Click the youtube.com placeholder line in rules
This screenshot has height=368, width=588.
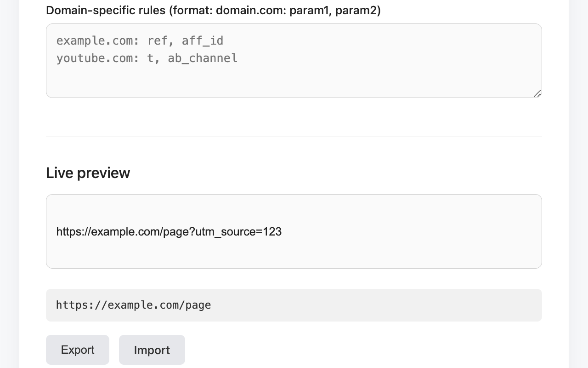click(147, 58)
